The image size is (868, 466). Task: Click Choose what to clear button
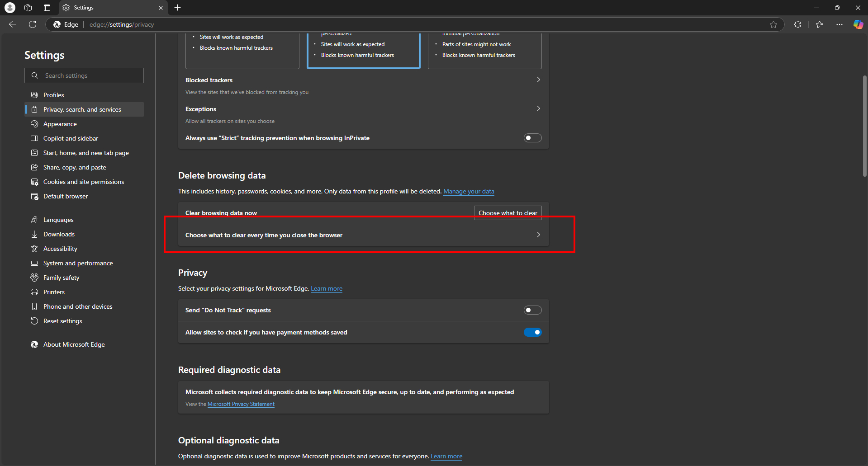point(508,213)
